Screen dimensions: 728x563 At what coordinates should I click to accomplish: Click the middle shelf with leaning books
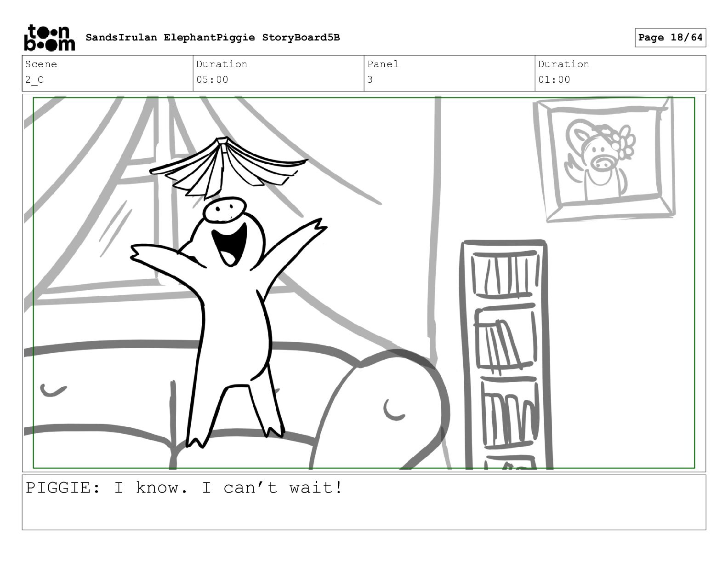[505, 338]
